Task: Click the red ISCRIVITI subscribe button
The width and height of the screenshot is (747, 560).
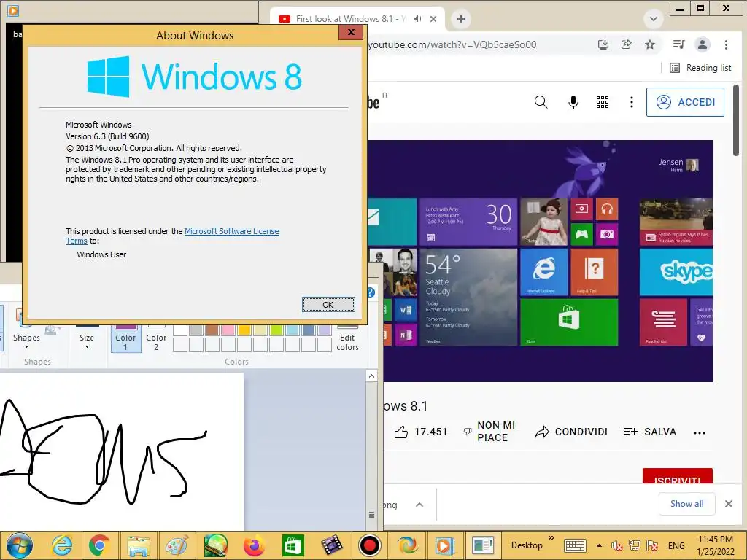Action: tap(678, 476)
